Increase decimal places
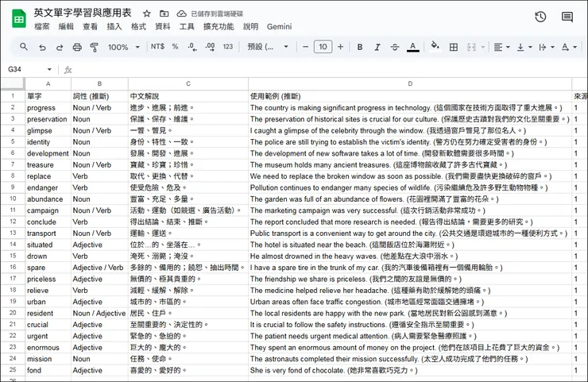Viewport: 588px width, 382px height. tap(210, 47)
